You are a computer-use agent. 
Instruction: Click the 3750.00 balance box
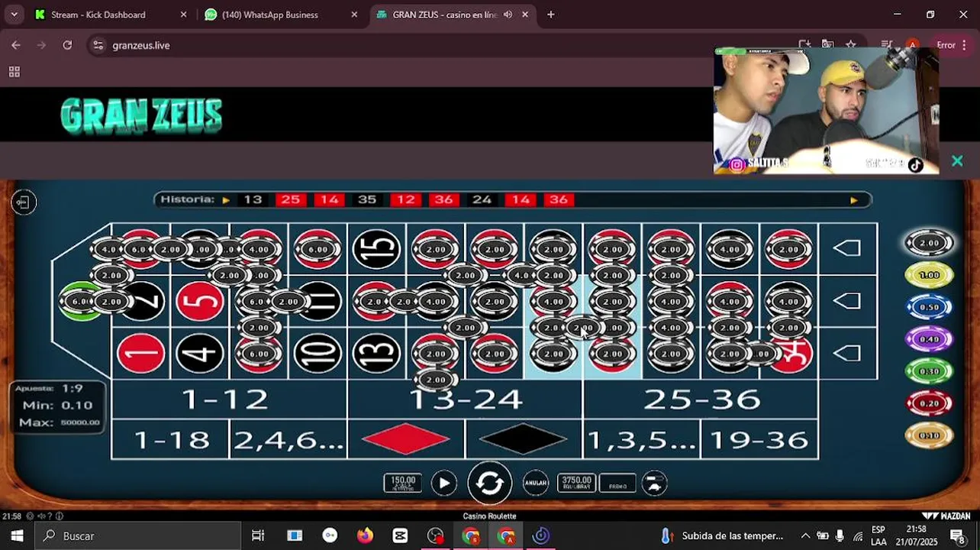(577, 483)
